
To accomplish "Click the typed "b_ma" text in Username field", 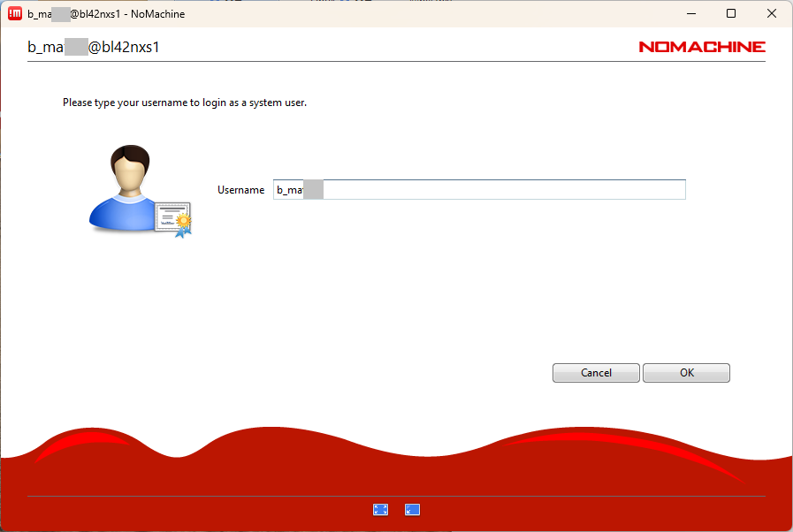I will click(289, 190).
